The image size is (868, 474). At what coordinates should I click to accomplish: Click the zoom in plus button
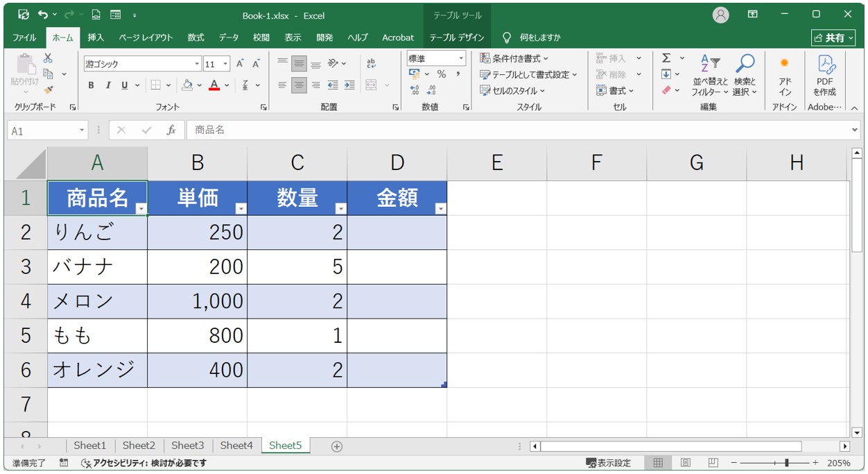point(815,463)
